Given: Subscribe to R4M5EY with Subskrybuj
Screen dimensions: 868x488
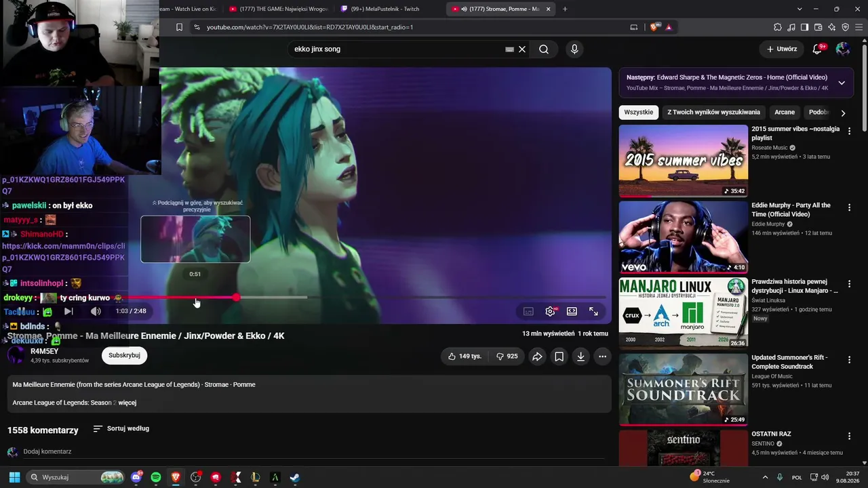Looking at the screenshot, I should 124,355.
